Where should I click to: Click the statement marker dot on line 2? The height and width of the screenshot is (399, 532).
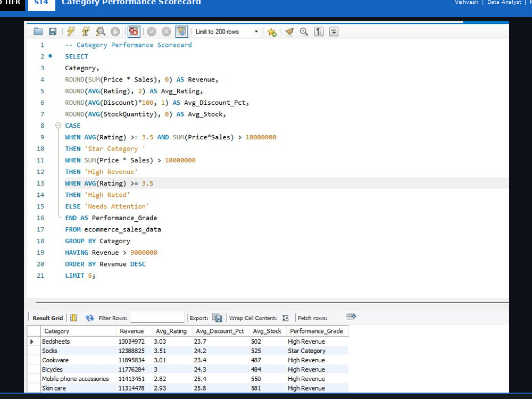coord(50,56)
